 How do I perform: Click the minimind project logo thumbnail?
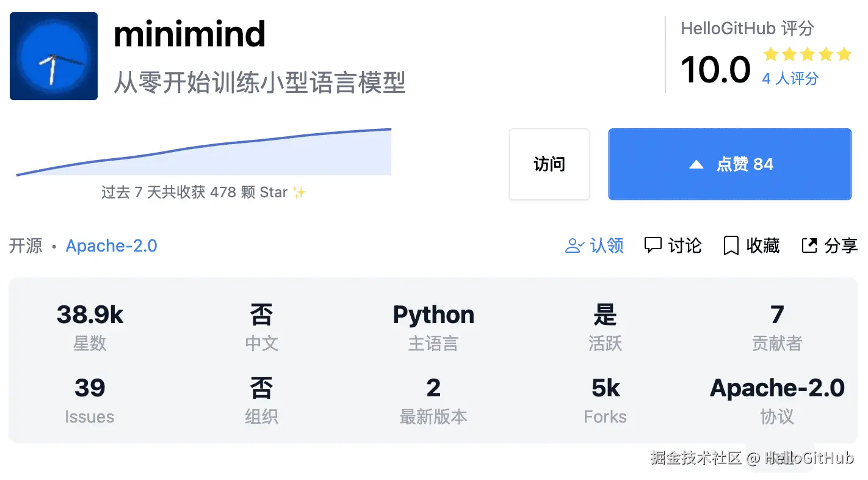point(54,56)
